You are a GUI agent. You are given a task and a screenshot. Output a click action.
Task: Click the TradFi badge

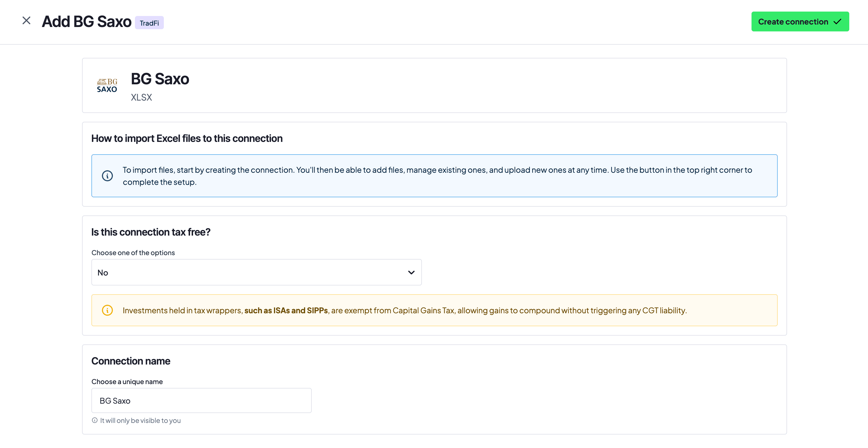coord(149,23)
